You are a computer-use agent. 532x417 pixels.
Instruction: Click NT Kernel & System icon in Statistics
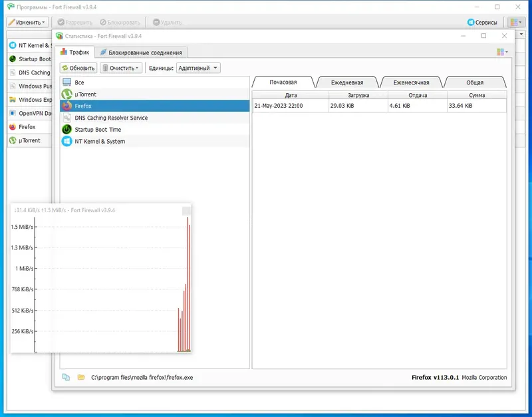(67, 141)
